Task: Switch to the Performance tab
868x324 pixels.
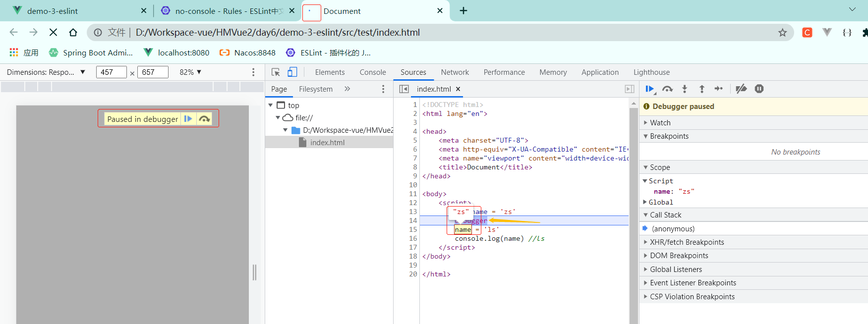Action: coord(504,72)
